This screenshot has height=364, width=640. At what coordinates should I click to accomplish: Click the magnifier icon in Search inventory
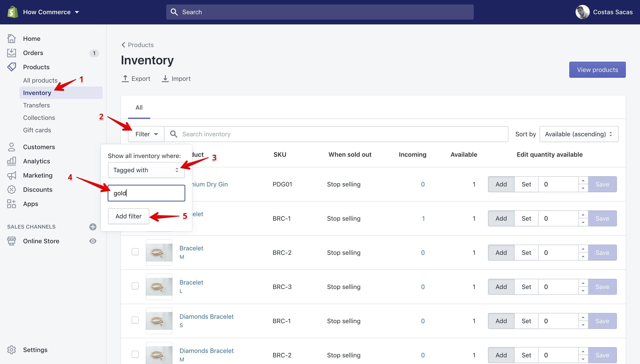[174, 134]
